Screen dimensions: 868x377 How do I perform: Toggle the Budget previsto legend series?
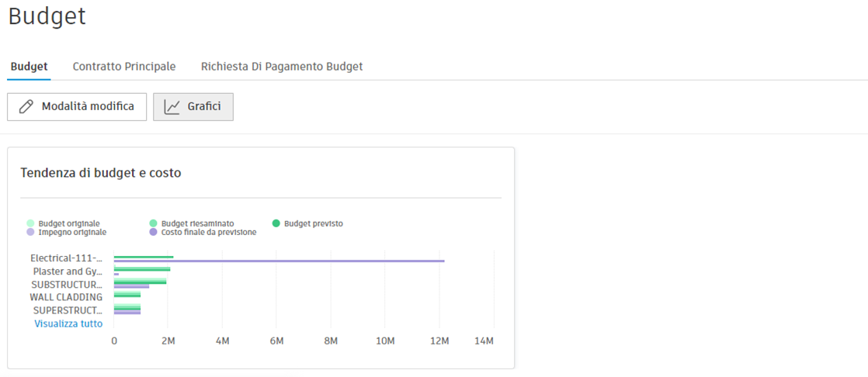tap(276, 223)
